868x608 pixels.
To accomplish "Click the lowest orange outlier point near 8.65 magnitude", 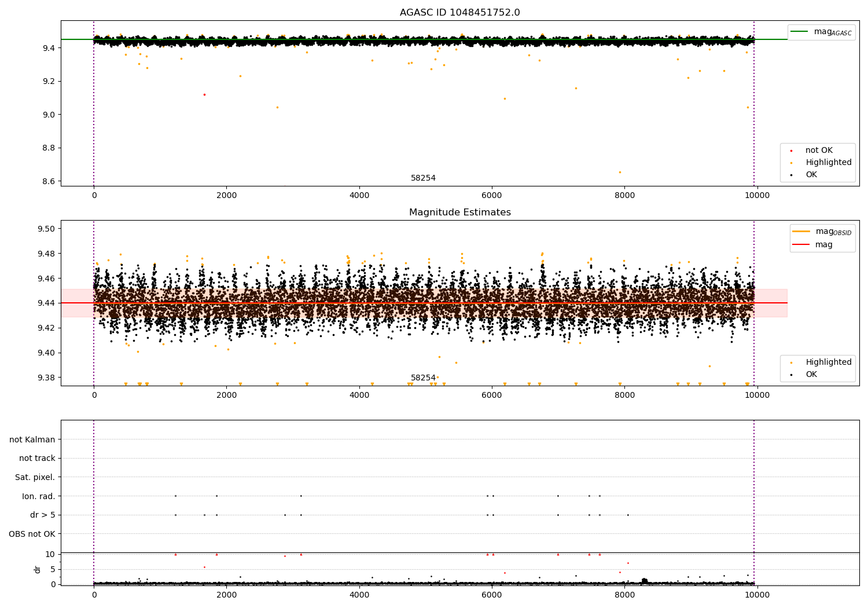I will [620, 172].
